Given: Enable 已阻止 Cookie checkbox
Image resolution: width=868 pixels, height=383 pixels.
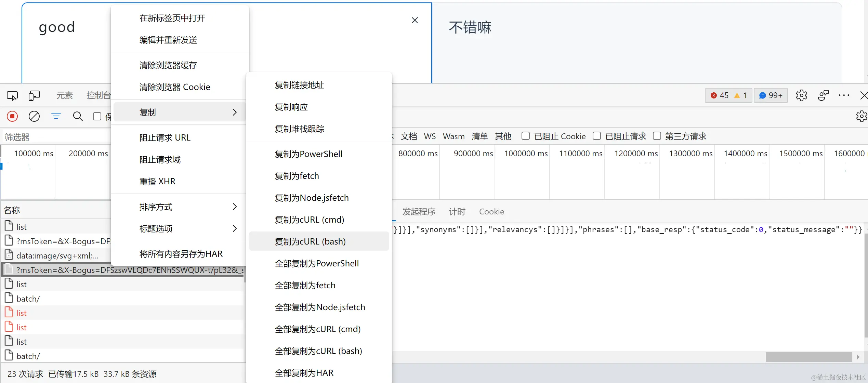Looking at the screenshot, I should coord(526,136).
